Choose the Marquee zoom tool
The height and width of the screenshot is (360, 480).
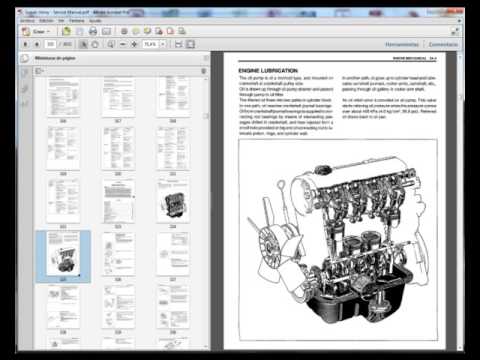click(x=111, y=44)
